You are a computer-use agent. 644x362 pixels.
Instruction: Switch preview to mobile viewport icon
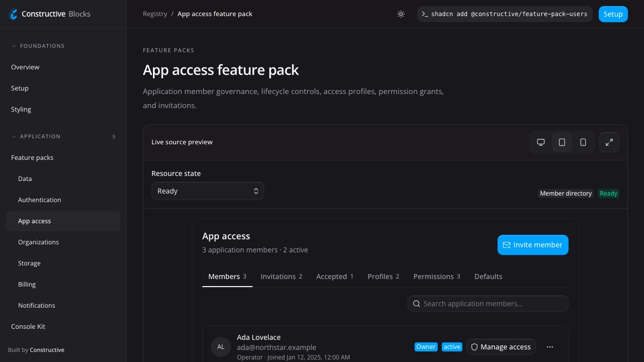[583, 142]
